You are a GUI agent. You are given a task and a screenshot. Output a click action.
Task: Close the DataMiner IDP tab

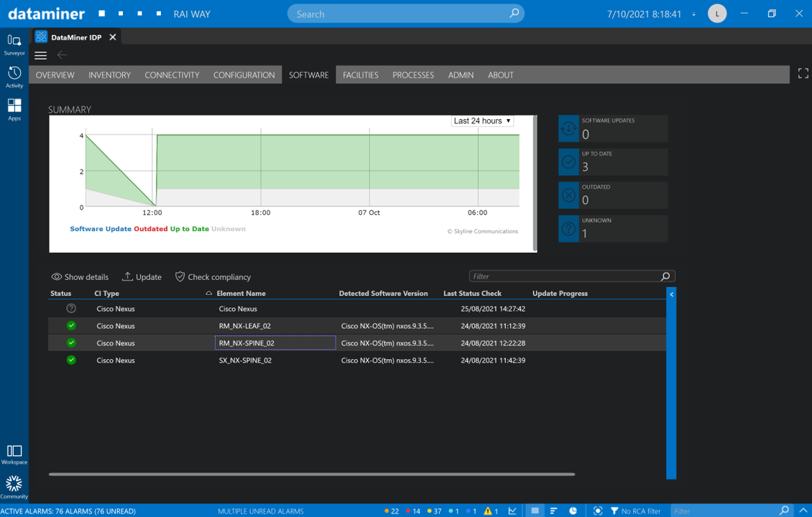point(112,37)
